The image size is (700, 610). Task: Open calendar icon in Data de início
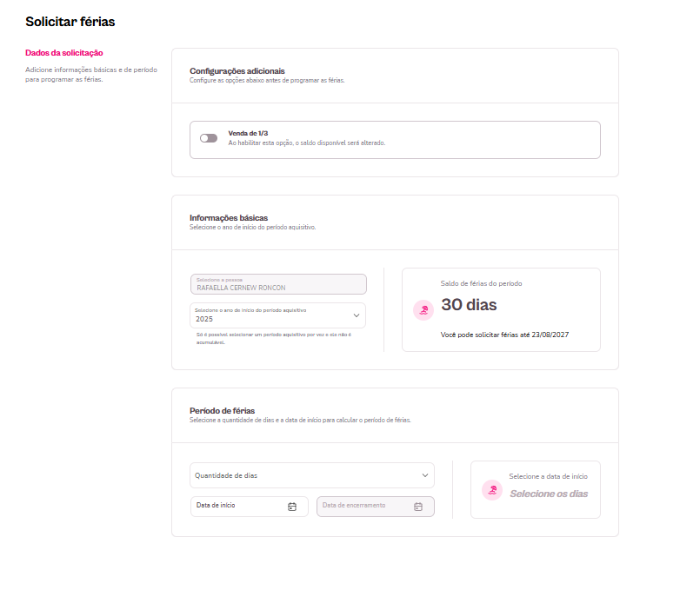pyautogui.click(x=292, y=507)
